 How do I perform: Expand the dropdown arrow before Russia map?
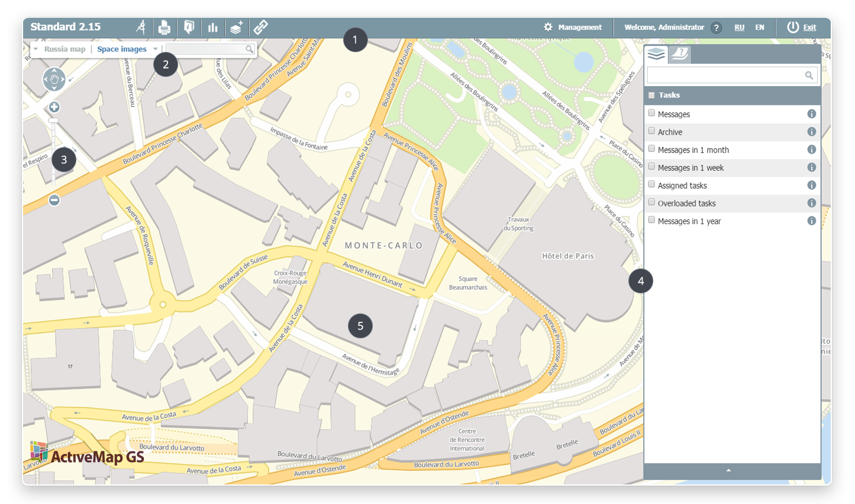coord(36,49)
